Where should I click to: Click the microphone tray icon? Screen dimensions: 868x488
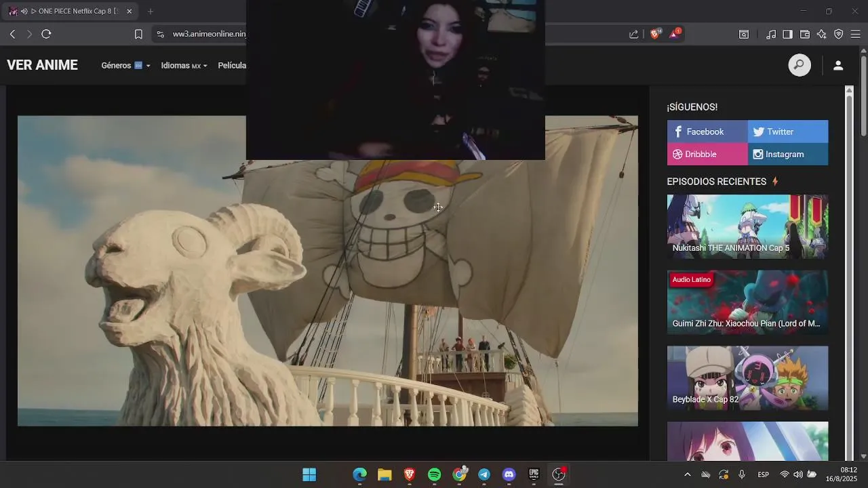click(742, 474)
